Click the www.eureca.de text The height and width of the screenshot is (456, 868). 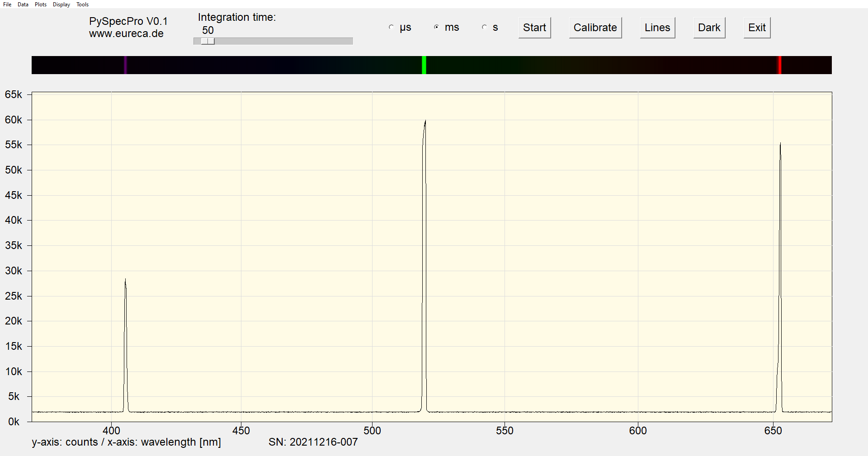(126, 34)
